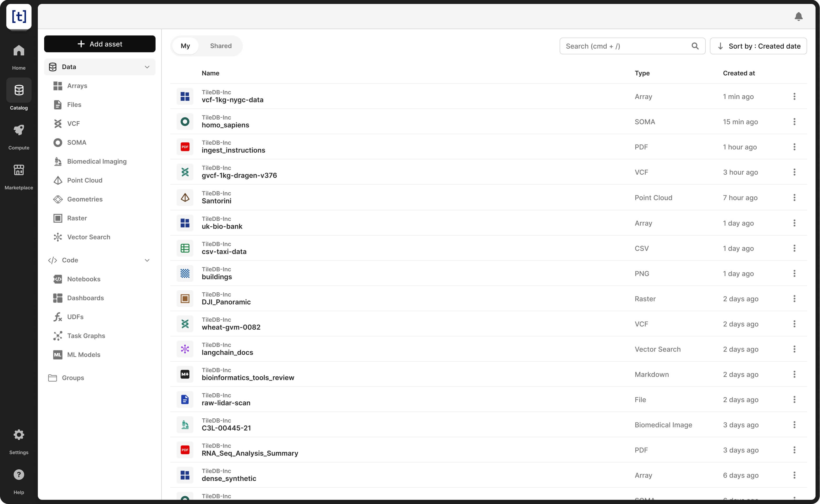
Task: Select the Catalog database icon
Action: (x=19, y=90)
